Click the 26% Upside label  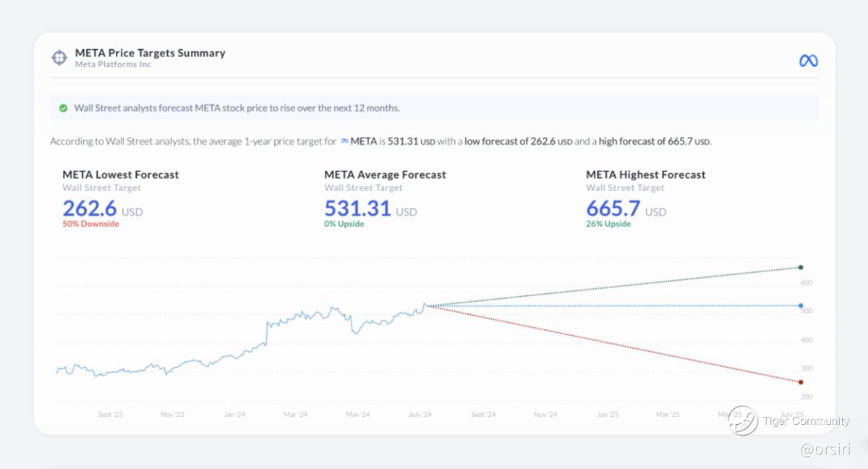tap(608, 224)
